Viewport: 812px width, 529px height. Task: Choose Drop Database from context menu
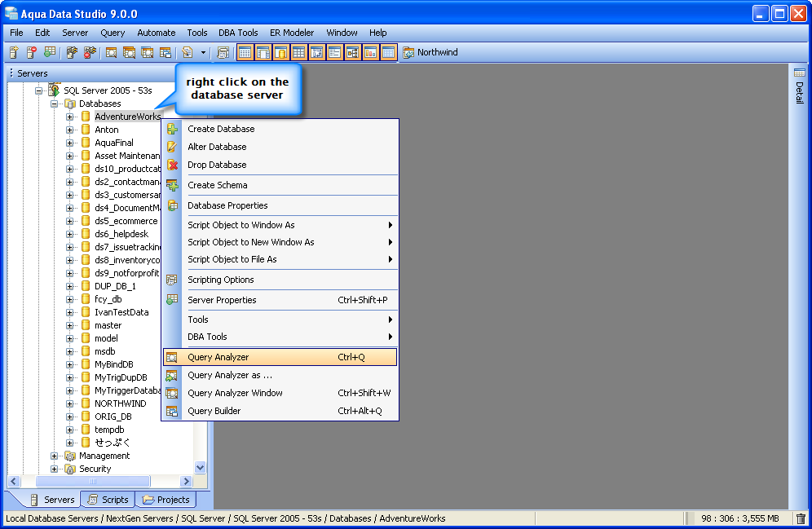[280, 165]
